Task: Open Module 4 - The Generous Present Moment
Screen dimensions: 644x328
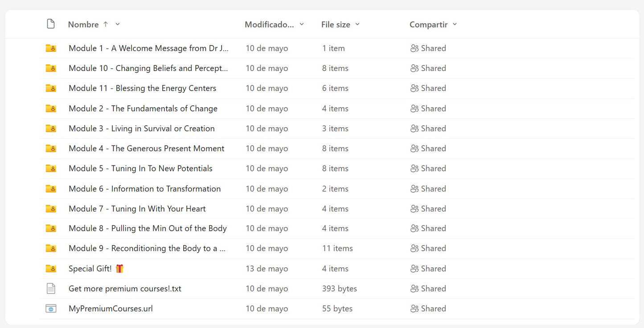Action: (x=146, y=149)
